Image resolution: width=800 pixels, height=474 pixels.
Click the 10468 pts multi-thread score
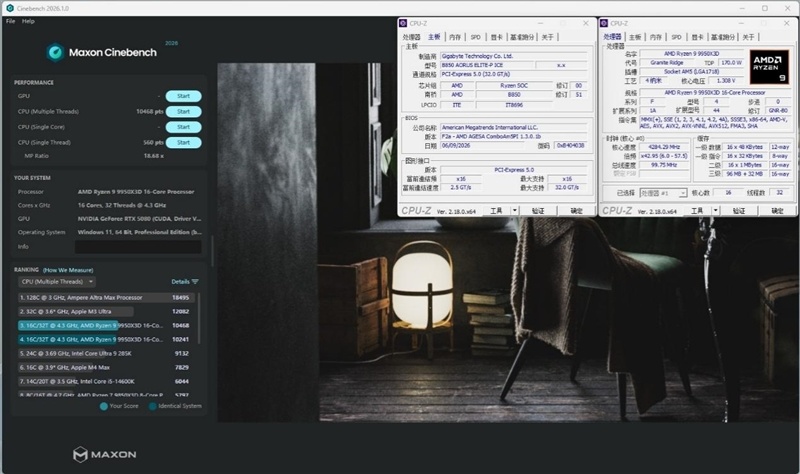149,111
